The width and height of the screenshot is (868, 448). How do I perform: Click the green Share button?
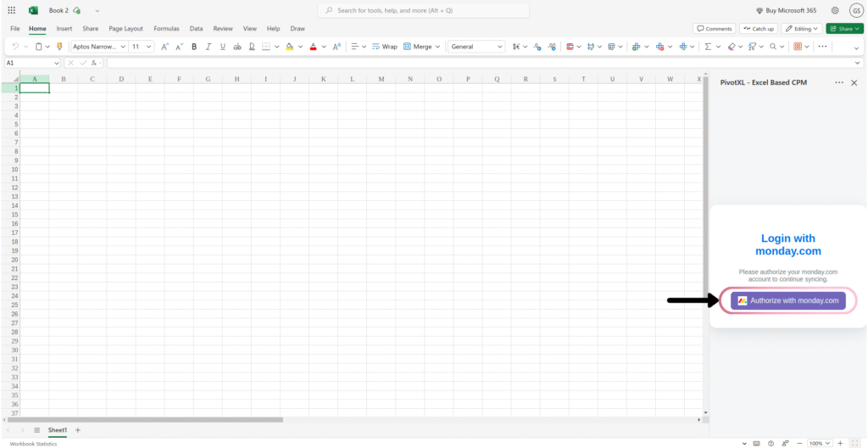point(845,28)
